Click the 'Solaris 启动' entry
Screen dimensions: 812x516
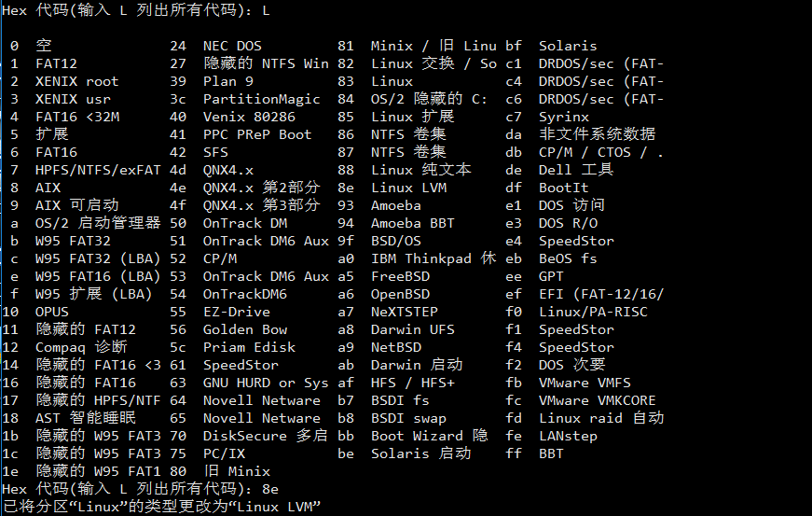(x=421, y=453)
